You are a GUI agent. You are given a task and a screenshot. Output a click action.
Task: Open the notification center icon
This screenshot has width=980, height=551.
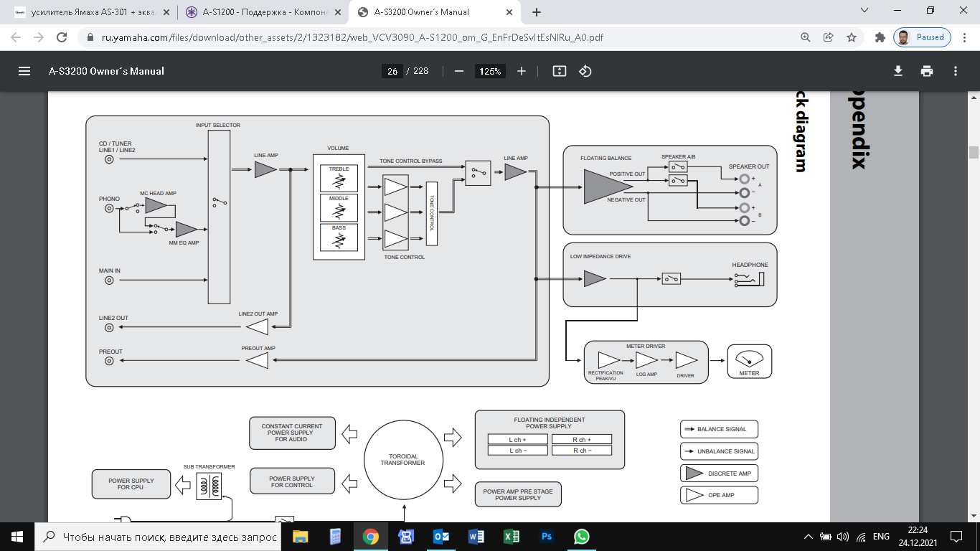pos(956,536)
